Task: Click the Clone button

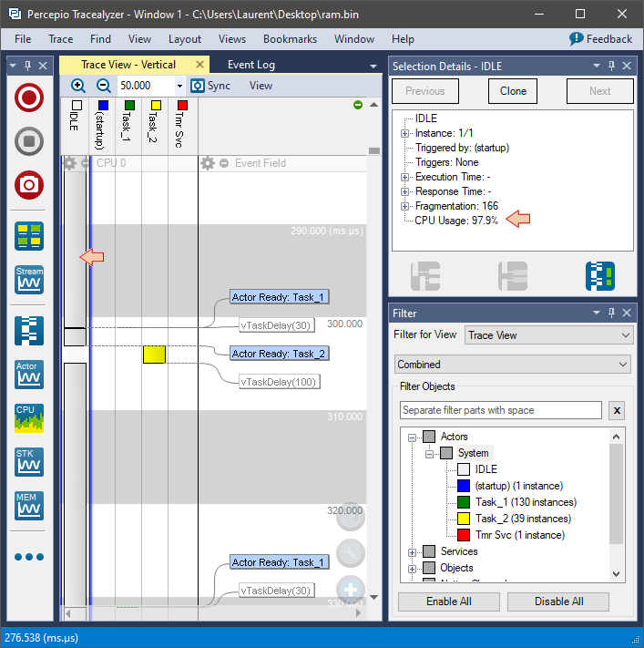Action: 513,91
